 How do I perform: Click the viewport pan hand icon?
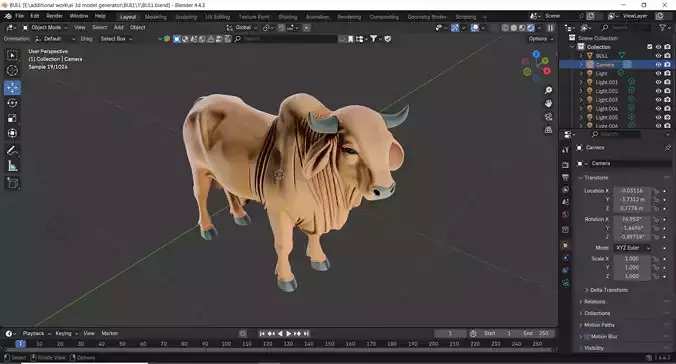tap(548, 104)
